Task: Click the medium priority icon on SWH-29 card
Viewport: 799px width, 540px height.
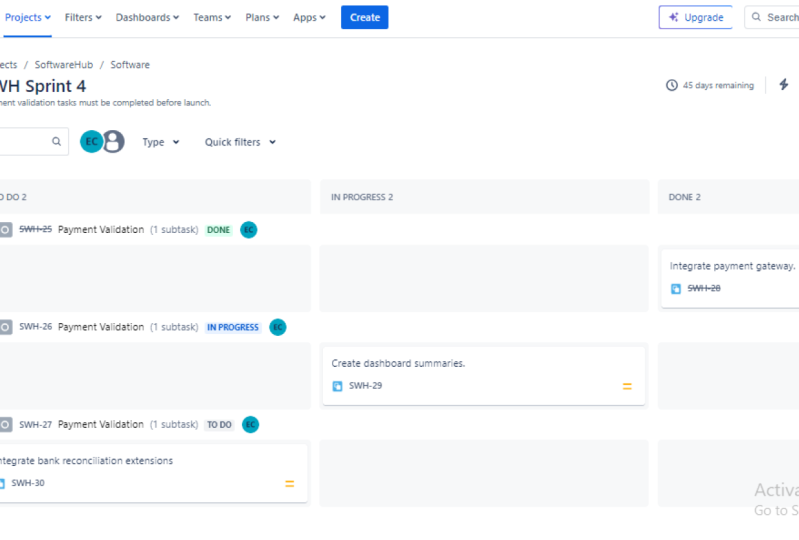Action: pos(627,387)
